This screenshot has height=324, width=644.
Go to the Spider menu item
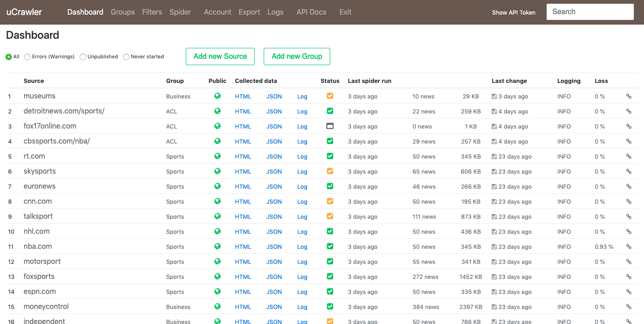[x=180, y=12]
